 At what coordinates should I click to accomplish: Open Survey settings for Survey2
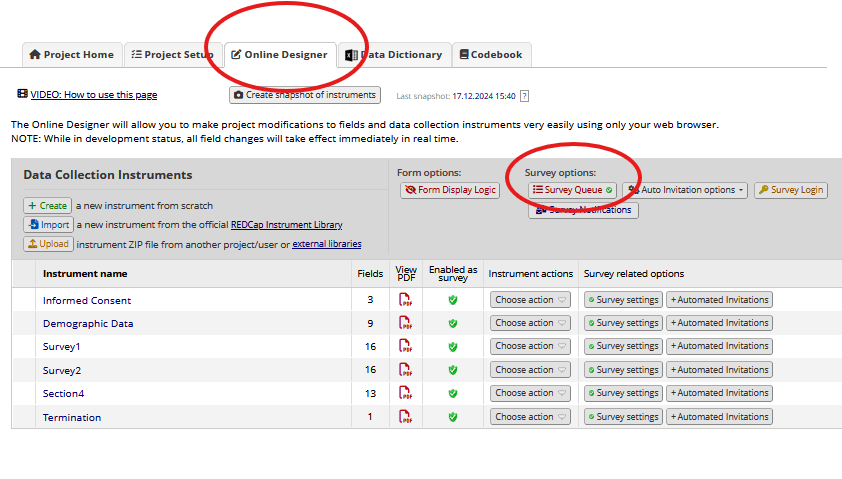[x=622, y=370]
